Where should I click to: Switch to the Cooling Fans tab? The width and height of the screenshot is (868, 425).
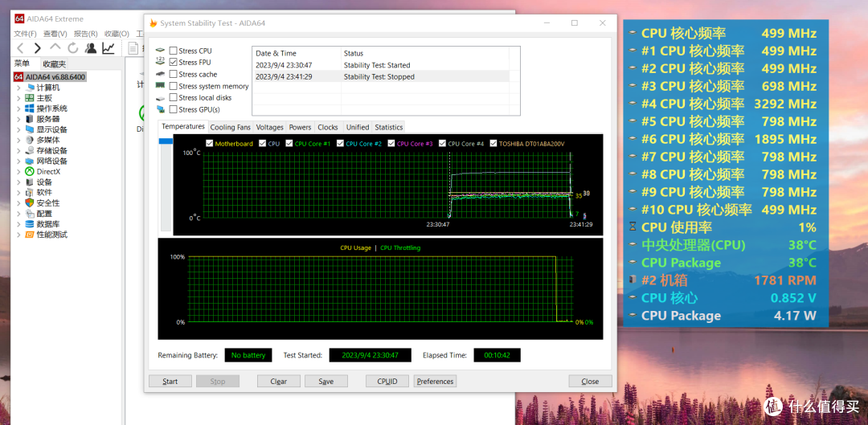click(231, 127)
